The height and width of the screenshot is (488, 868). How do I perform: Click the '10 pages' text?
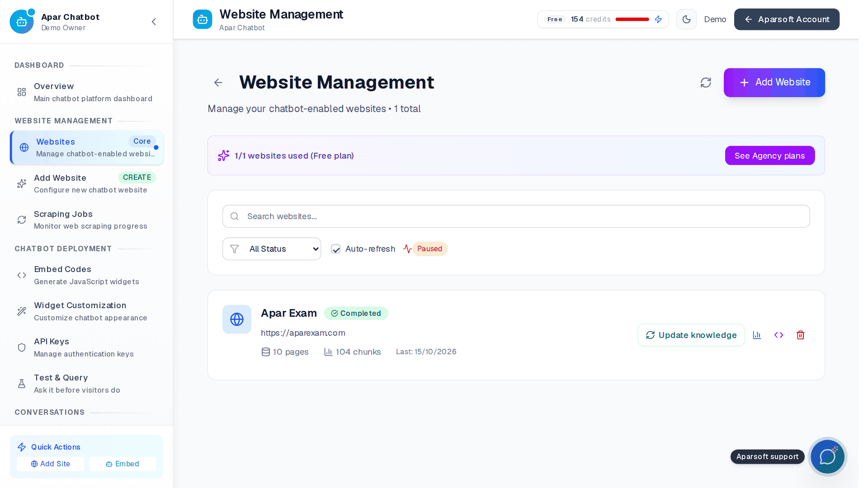pyautogui.click(x=291, y=352)
